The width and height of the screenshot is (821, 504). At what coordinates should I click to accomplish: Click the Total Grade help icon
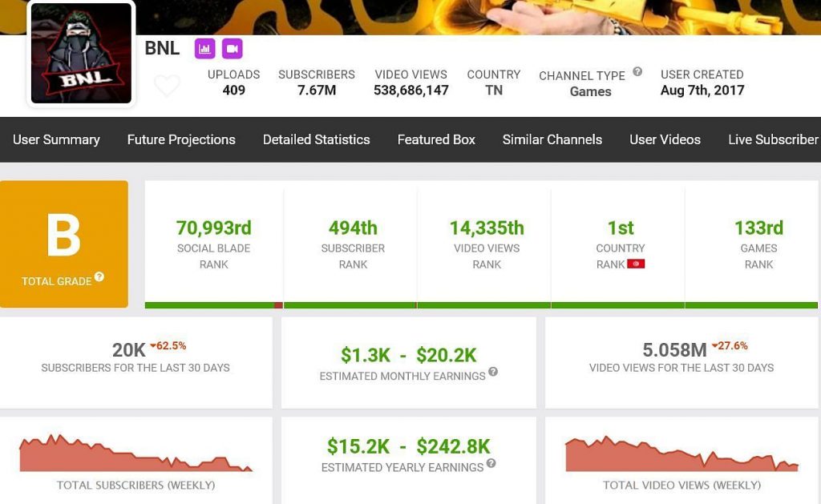coord(99,277)
